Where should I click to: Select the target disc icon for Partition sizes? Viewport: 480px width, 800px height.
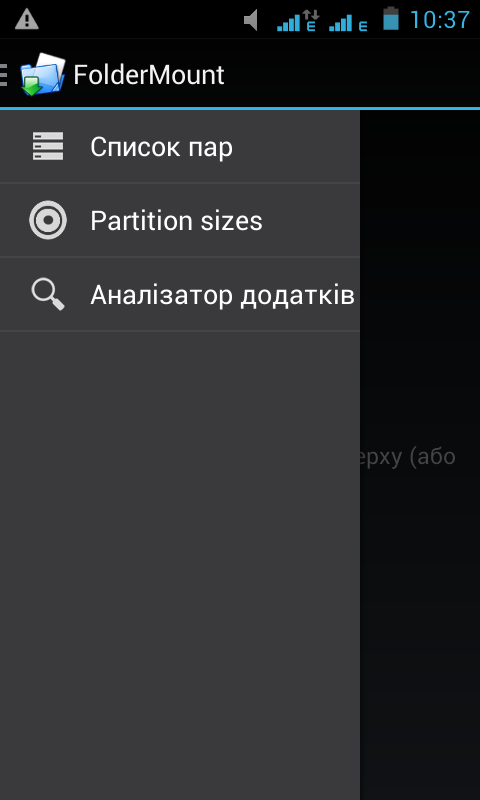(48, 220)
